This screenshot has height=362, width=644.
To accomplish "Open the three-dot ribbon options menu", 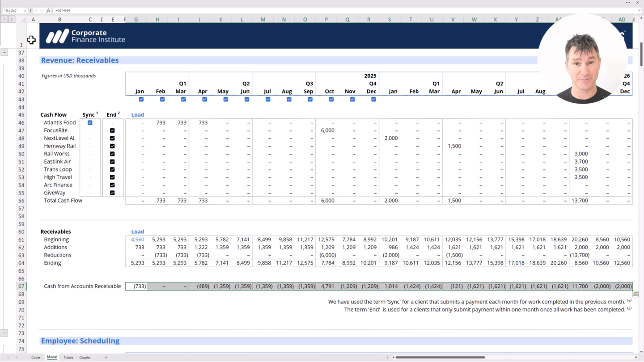I will (628, 3).
